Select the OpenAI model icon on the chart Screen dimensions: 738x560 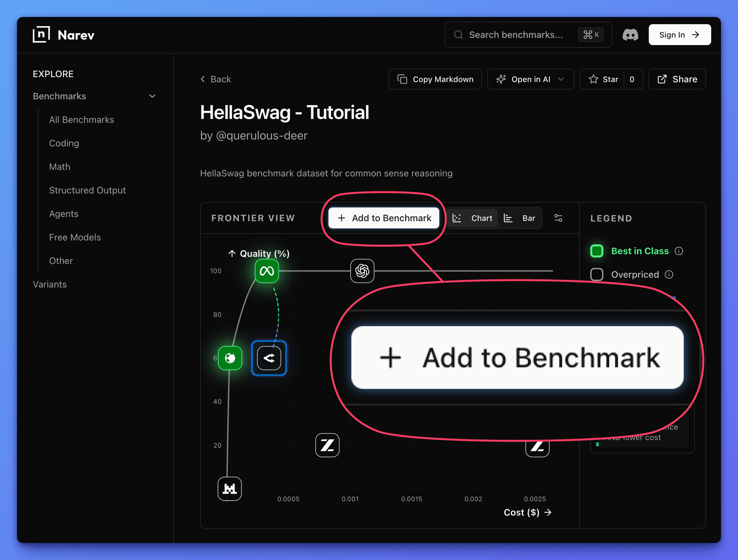tap(362, 271)
